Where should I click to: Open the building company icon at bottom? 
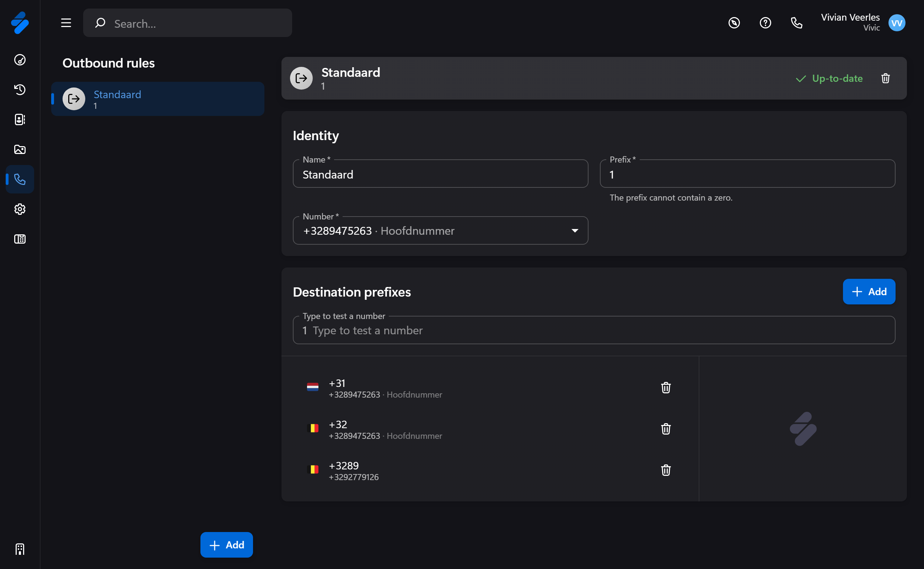(20, 549)
